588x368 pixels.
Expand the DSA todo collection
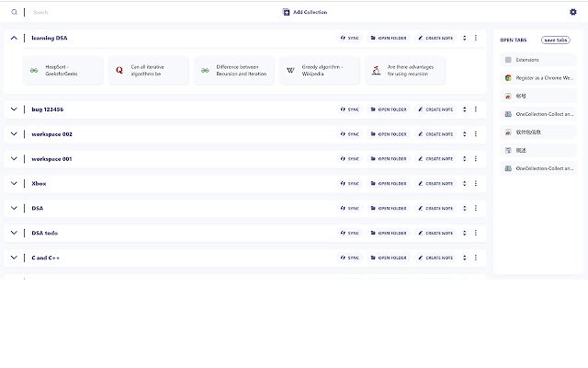pyautogui.click(x=14, y=233)
